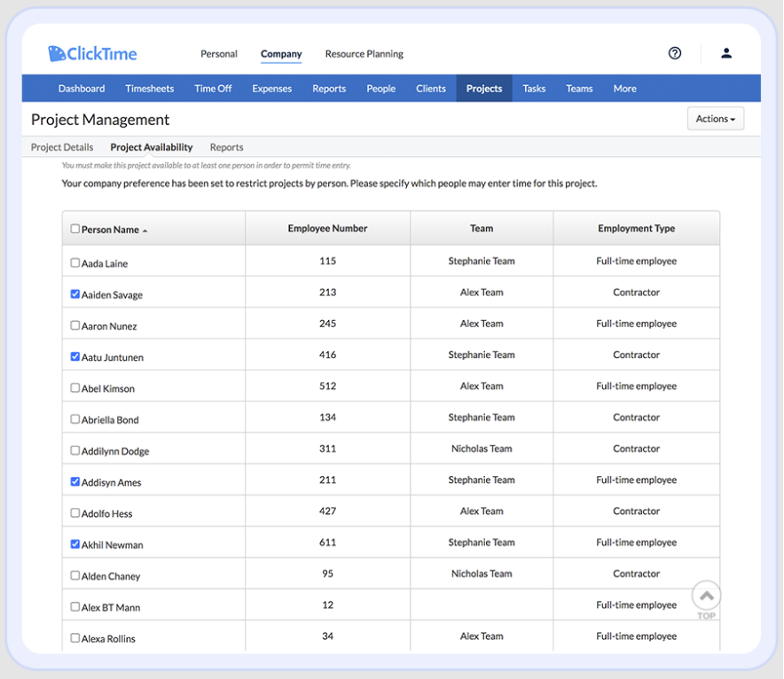Click Nicholas Team in Addilynn Dodge row
This screenshot has height=679, width=784.
click(x=482, y=449)
